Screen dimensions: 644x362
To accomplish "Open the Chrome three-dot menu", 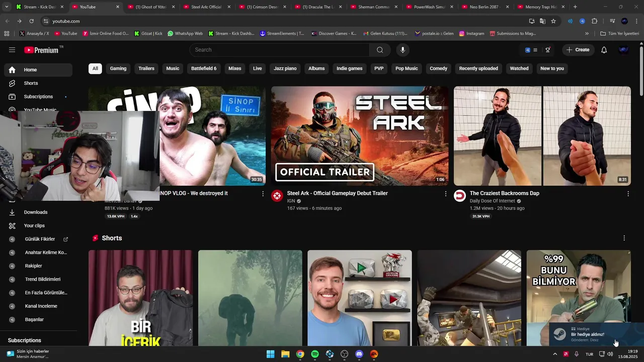I will pos(637,21).
